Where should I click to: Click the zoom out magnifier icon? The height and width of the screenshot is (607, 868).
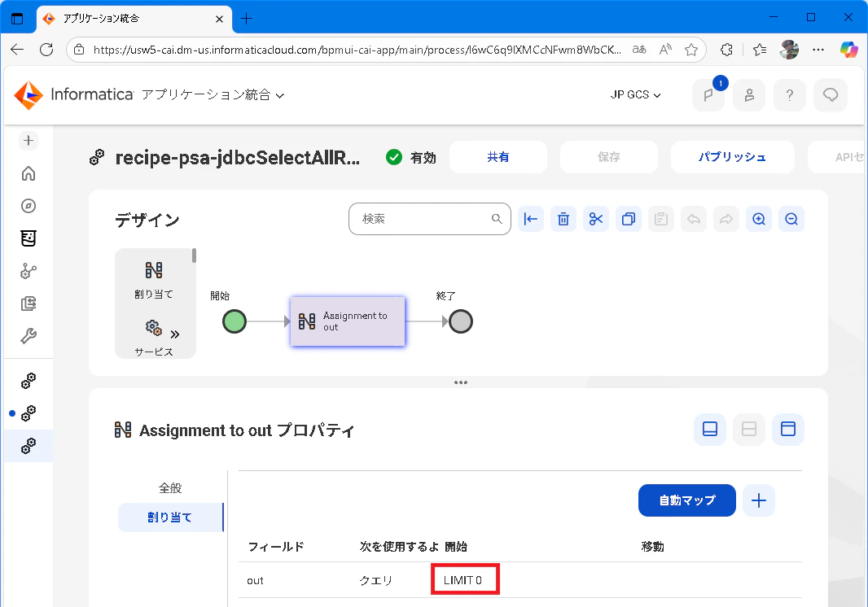click(x=791, y=219)
